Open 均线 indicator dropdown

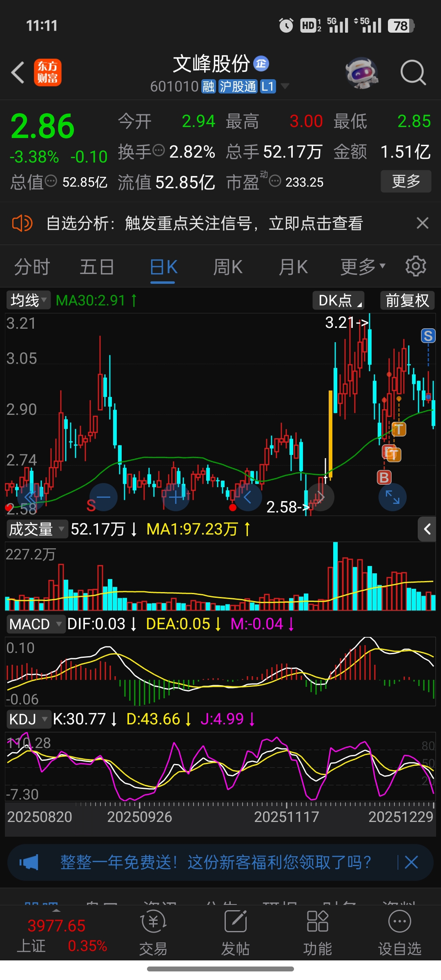28,300
